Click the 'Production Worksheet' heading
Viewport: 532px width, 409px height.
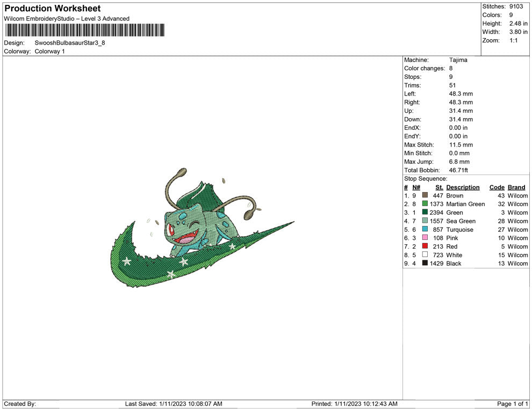tap(53, 9)
